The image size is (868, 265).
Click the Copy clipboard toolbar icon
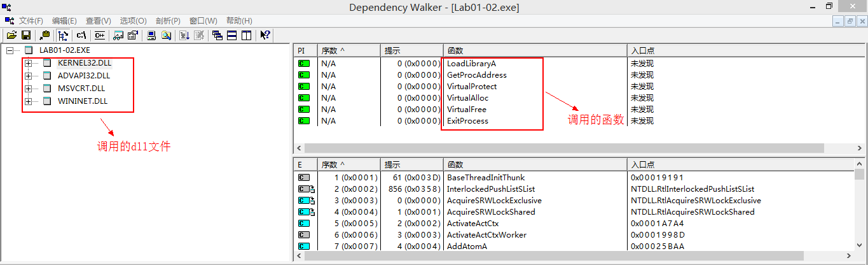point(45,35)
